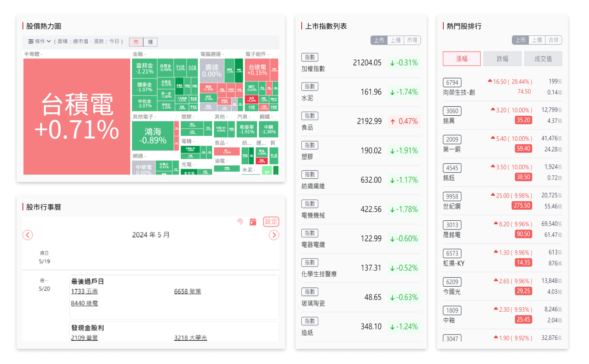This screenshot has width=589, height=364.
Task: Select 市場 in the index list toggle
Action: tap(412, 40)
